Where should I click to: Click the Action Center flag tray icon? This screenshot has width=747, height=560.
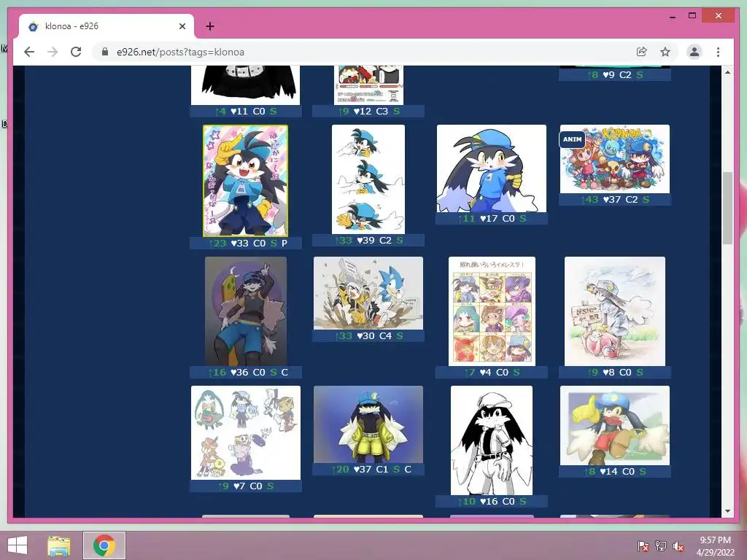pyautogui.click(x=643, y=546)
